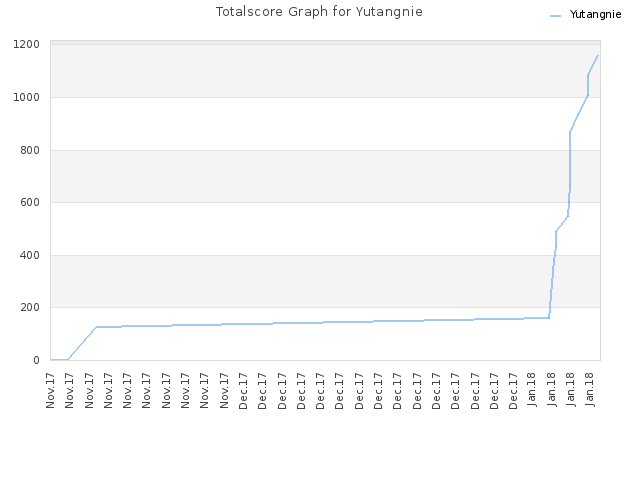Select the 1200 y-axis label
The height and width of the screenshot is (480, 640).
[x=27, y=44]
